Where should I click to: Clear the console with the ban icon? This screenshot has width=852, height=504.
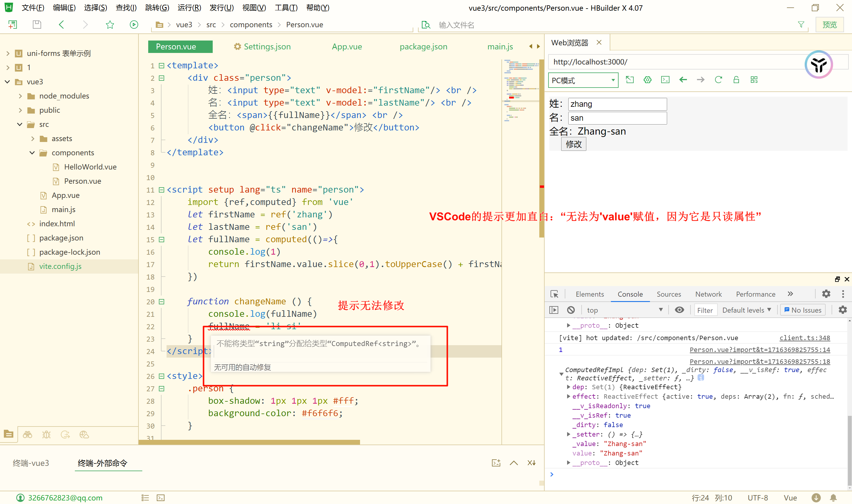click(x=571, y=310)
